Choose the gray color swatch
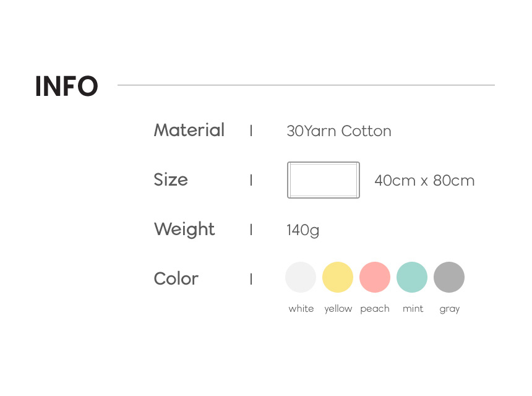532x396 pixels. [x=449, y=277]
